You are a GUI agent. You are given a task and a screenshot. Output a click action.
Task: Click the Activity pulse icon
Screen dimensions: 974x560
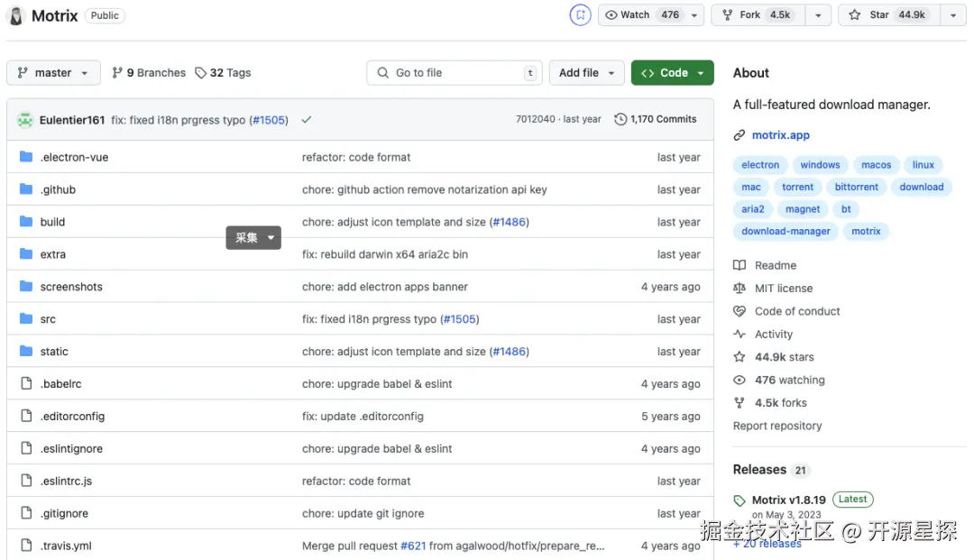point(740,334)
